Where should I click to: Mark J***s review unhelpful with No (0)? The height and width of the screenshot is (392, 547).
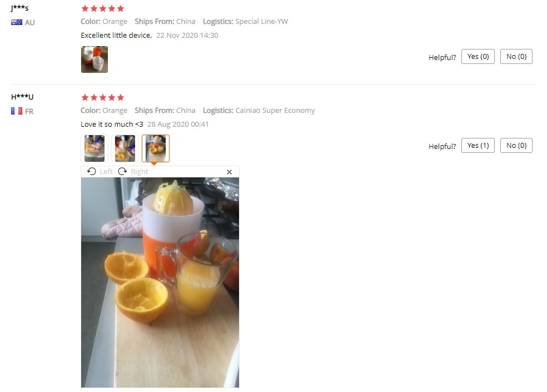(516, 57)
